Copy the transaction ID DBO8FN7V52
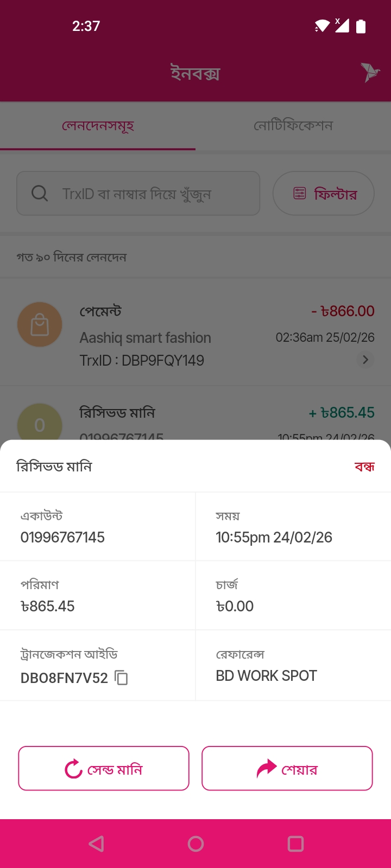The width and height of the screenshot is (391, 868). tap(122, 678)
